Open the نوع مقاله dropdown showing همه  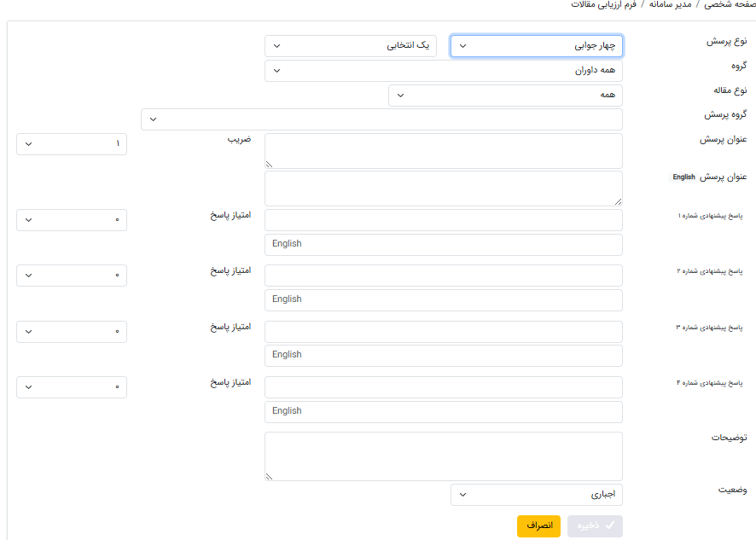504,96
